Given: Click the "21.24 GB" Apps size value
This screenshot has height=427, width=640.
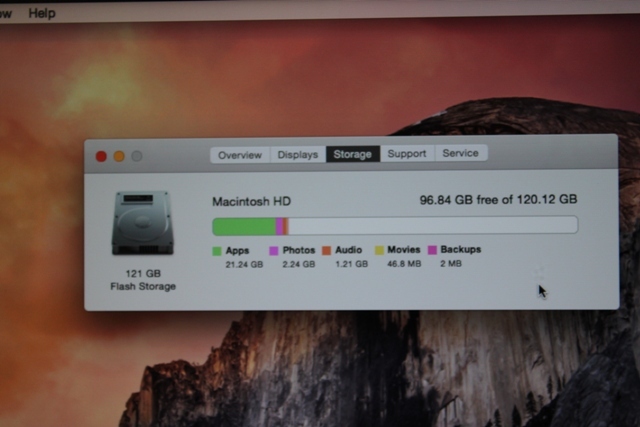Looking at the screenshot, I should [x=244, y=265].
